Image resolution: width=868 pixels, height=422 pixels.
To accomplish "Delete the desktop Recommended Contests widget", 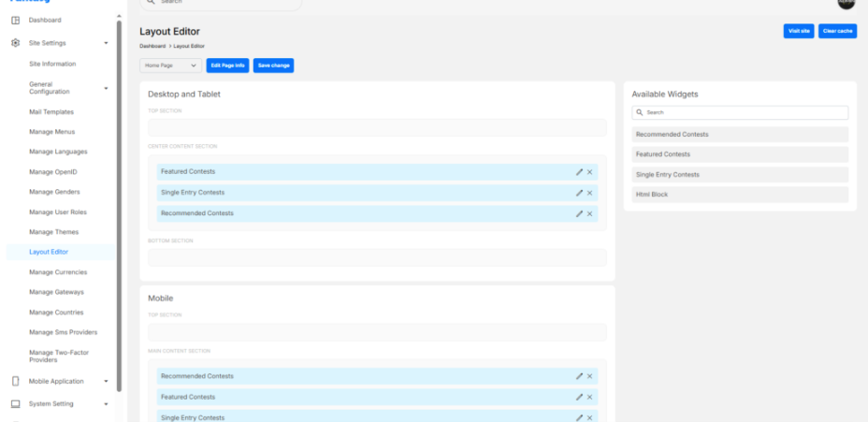I will [x=590, y=213].
